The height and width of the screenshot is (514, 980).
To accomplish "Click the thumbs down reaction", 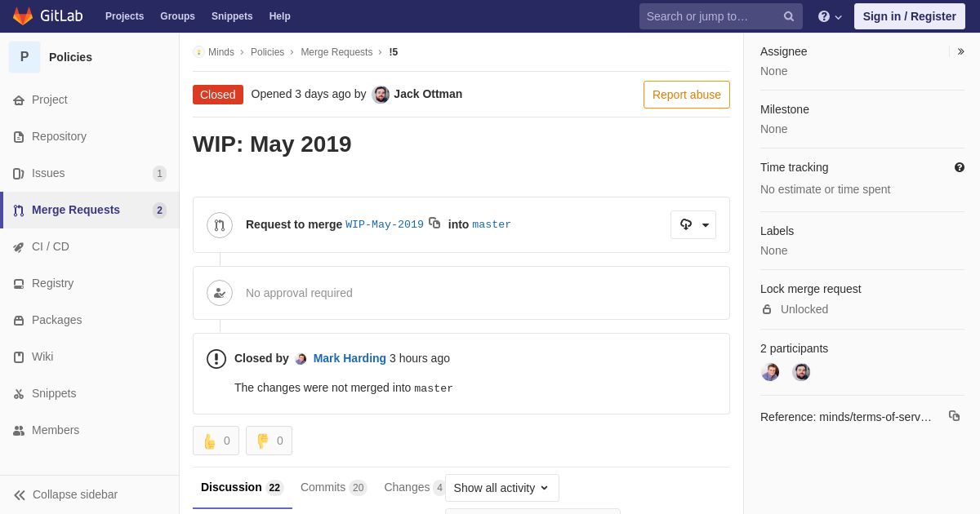I will tap(269, 441).
